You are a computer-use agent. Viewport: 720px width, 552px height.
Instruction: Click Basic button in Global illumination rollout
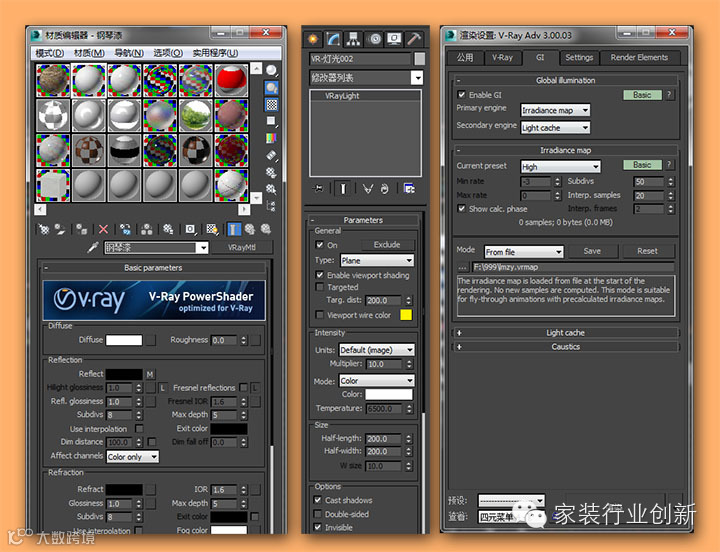pos(642,95)
